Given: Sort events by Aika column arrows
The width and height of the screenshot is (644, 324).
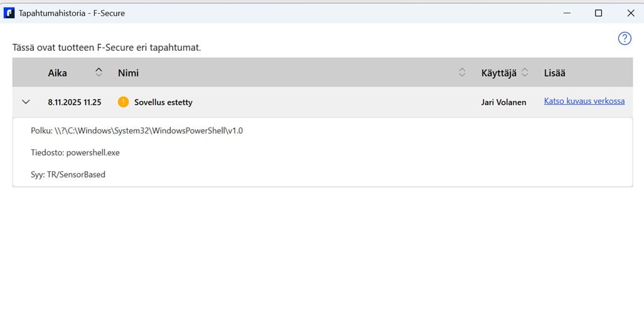Looking at the screenshot, I should (99, 72).
